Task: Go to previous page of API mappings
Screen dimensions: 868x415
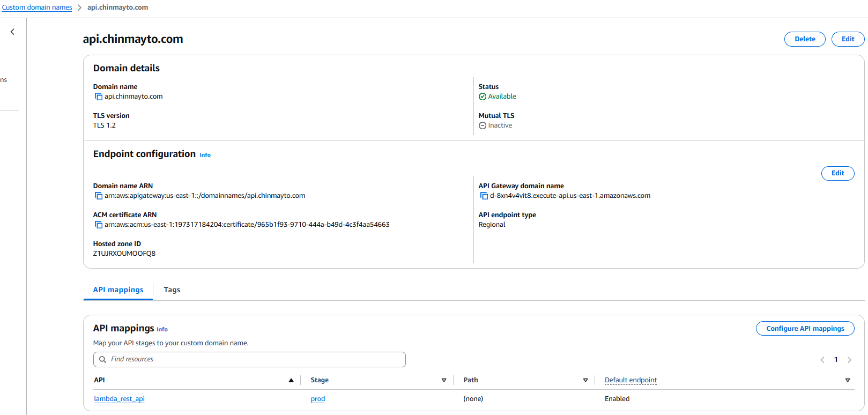Action: point(822,360)
